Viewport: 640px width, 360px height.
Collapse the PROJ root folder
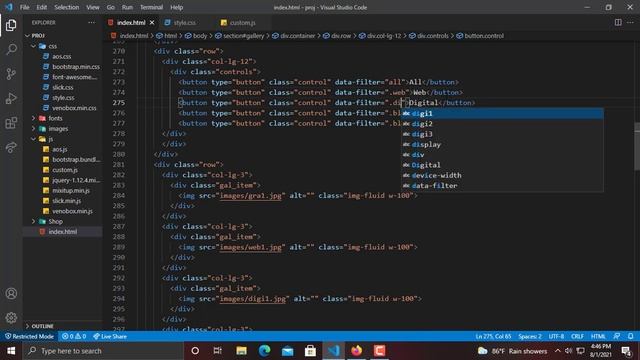point(62,36)
